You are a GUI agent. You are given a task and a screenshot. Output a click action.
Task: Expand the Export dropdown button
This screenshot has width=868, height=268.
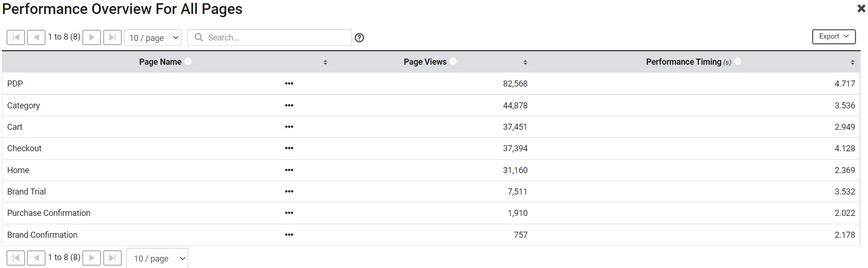click(x=834, y=37)
